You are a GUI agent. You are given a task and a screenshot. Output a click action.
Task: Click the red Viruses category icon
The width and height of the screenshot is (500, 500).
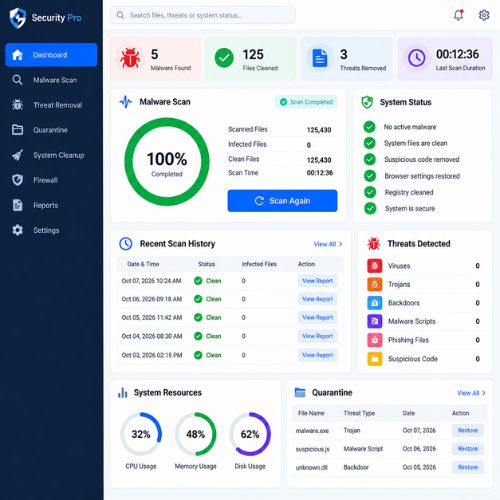[375, 266]
